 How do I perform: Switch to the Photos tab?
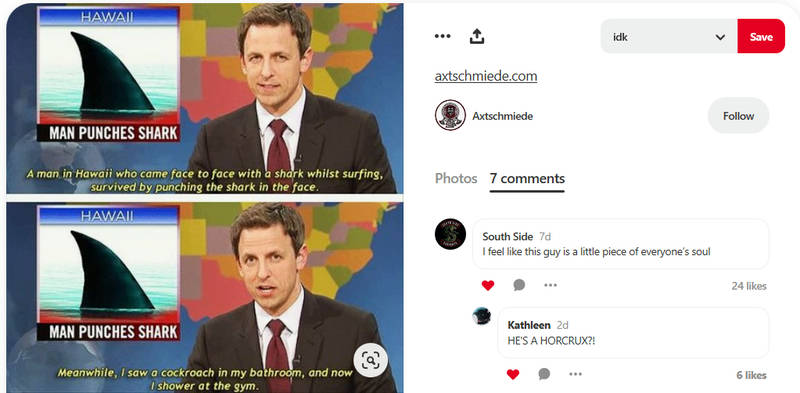click(456, 179)
